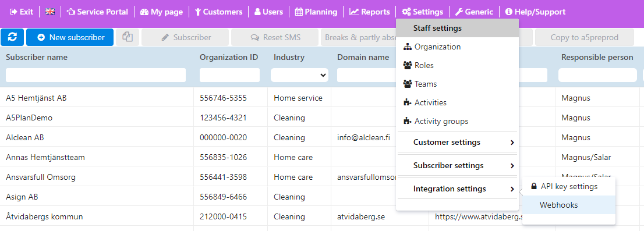Image resolution: width=644 pixels, height=231 pixels.
Task: Switch language via UK flag icon
Action: (x=50, y=12)
